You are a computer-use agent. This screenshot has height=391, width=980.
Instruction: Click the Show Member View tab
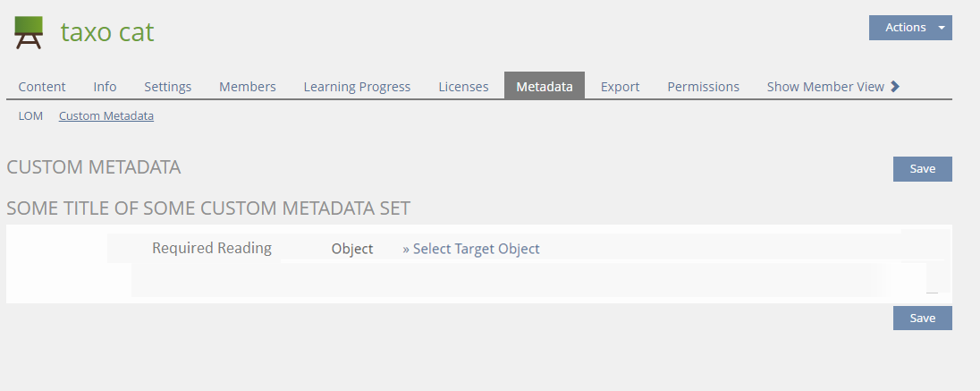pos(825,87)
